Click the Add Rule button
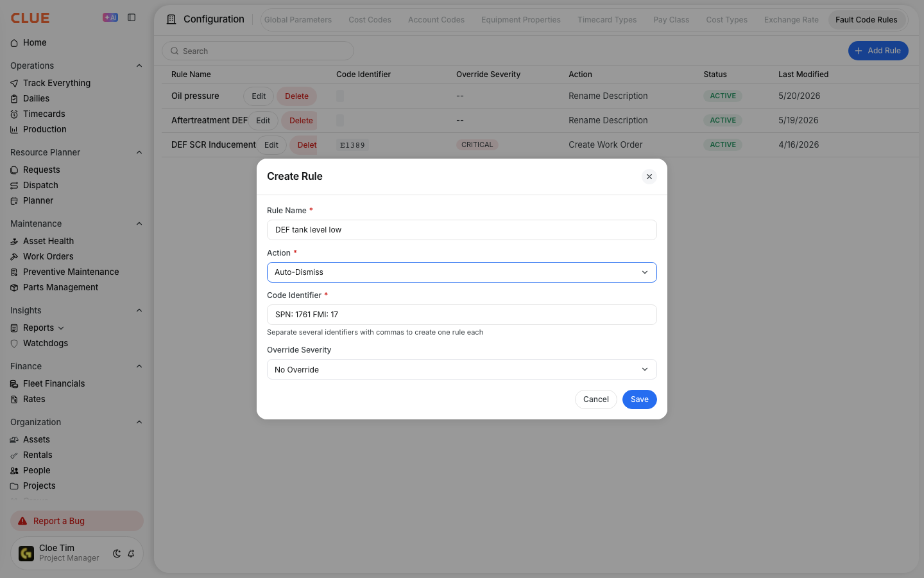Image resolution: width=924 pixels, height=578 pixels. 878,51
